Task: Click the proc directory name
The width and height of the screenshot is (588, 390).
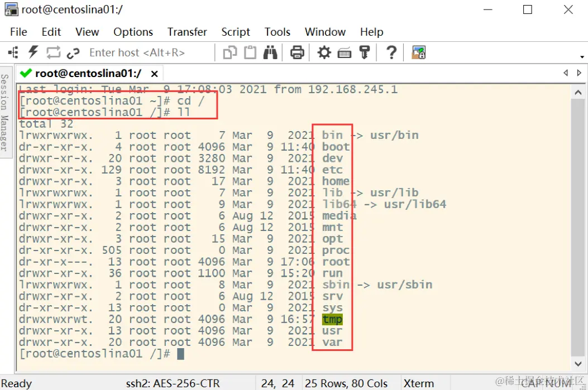Action: (x=336, y=251)
